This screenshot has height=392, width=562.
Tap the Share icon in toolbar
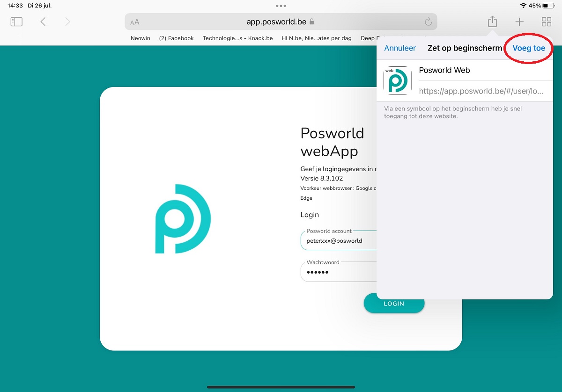[x=492, y=21]
